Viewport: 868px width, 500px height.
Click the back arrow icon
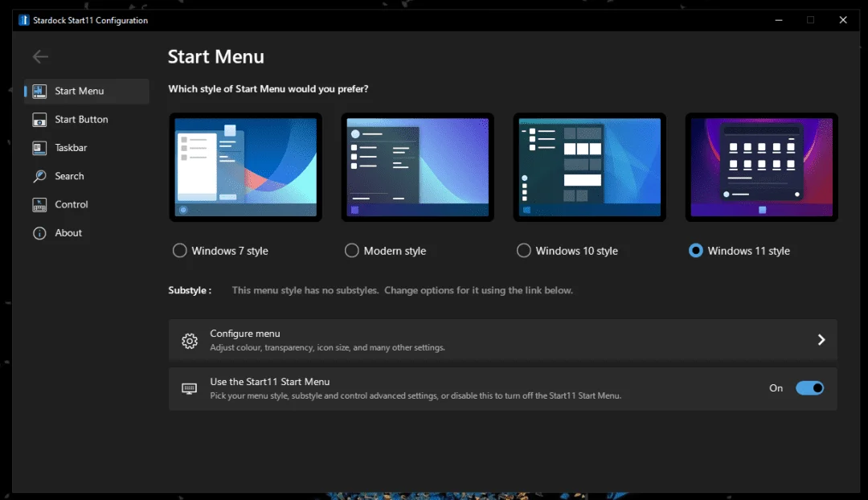[40, 56]
